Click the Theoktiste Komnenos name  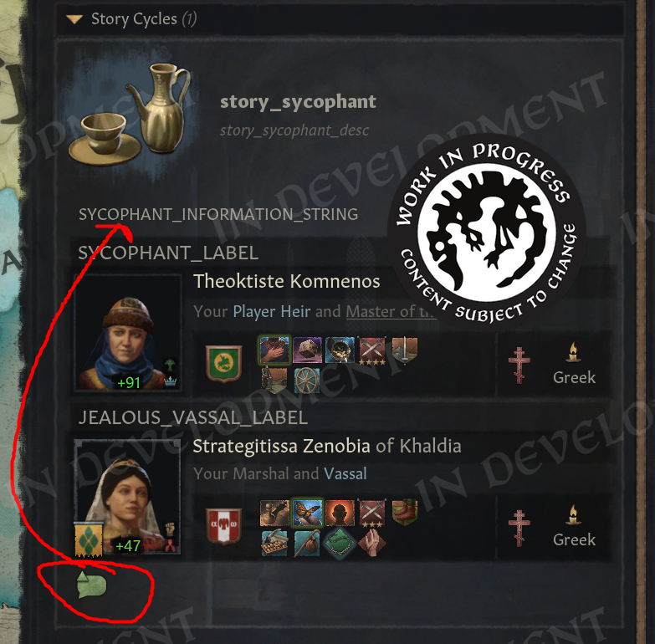[287, 281]
